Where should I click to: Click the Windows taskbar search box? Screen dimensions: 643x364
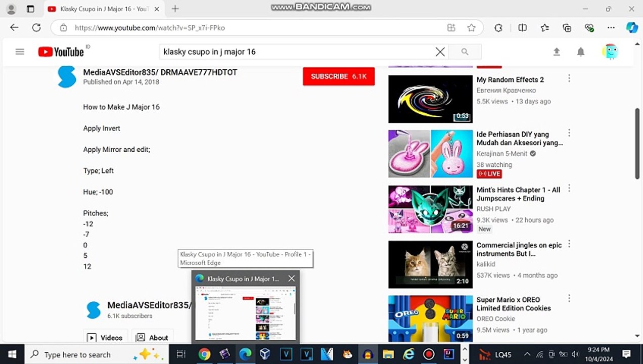[97, 354]
